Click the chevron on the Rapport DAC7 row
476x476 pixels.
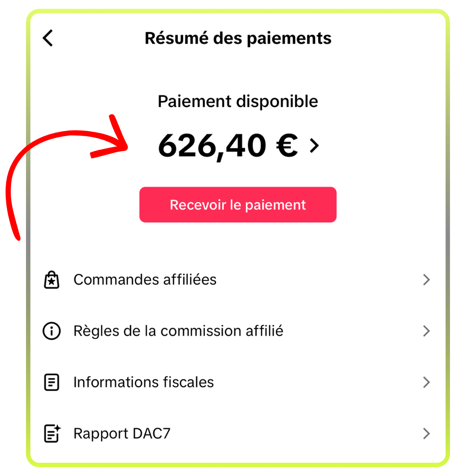point(426,434)
